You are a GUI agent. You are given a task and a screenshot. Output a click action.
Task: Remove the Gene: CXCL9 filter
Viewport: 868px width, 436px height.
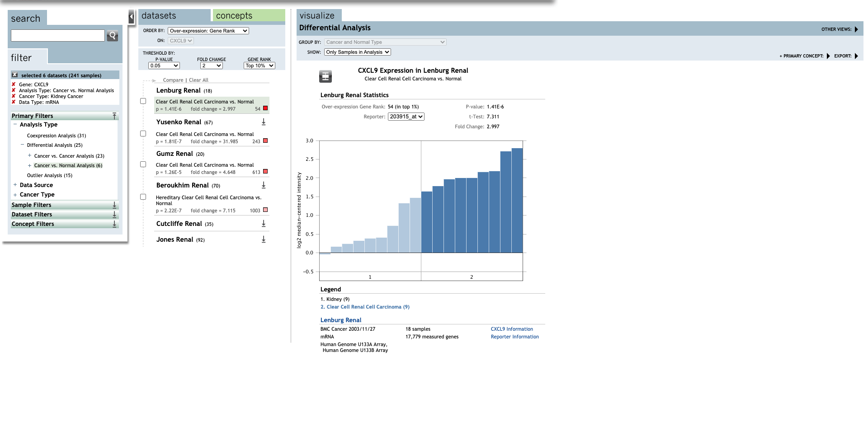pos(14,84)
